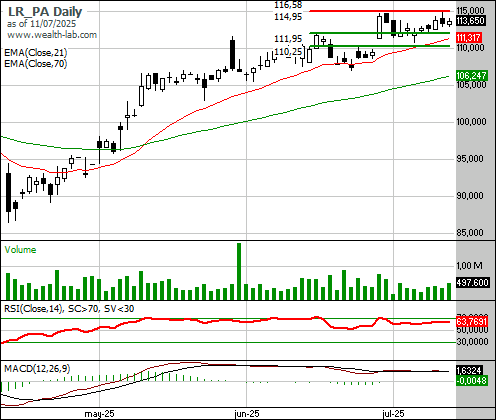Click the tallest volume spike bar
This screenshot has height=420, width=496.
click(x=239, y=271)
